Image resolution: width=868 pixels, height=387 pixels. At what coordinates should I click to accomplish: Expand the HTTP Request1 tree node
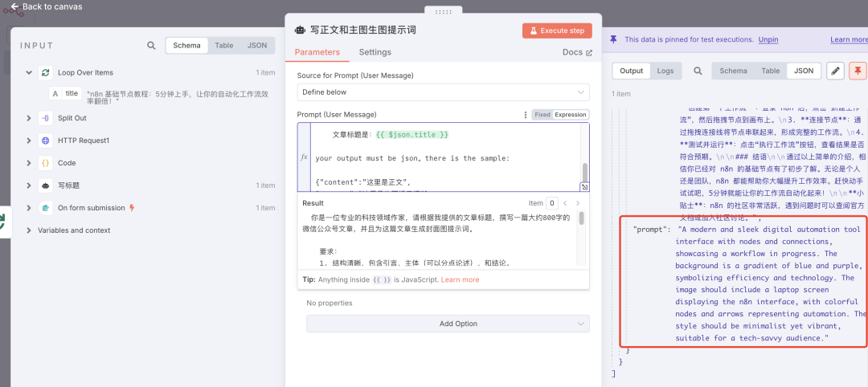[x=28, y=141]
